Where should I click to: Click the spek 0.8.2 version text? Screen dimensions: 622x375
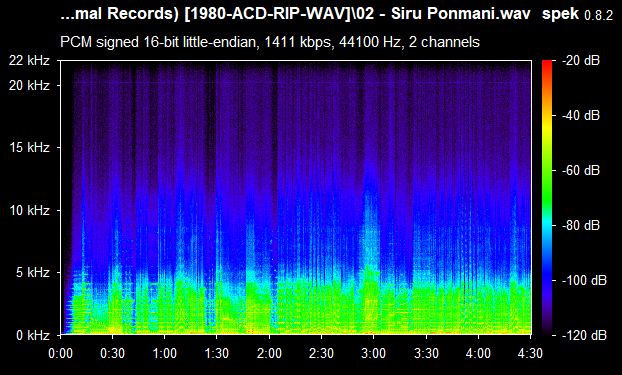(x=578, y=14)
